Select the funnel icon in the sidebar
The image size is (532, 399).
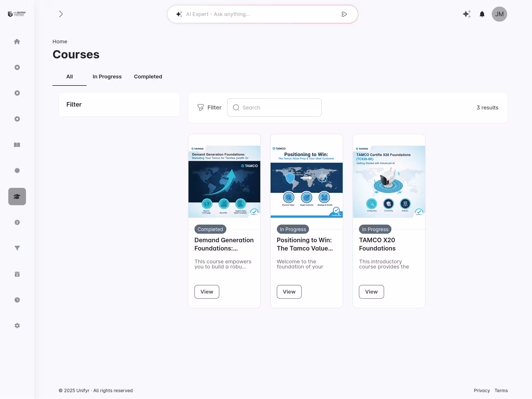click(17, 248)
